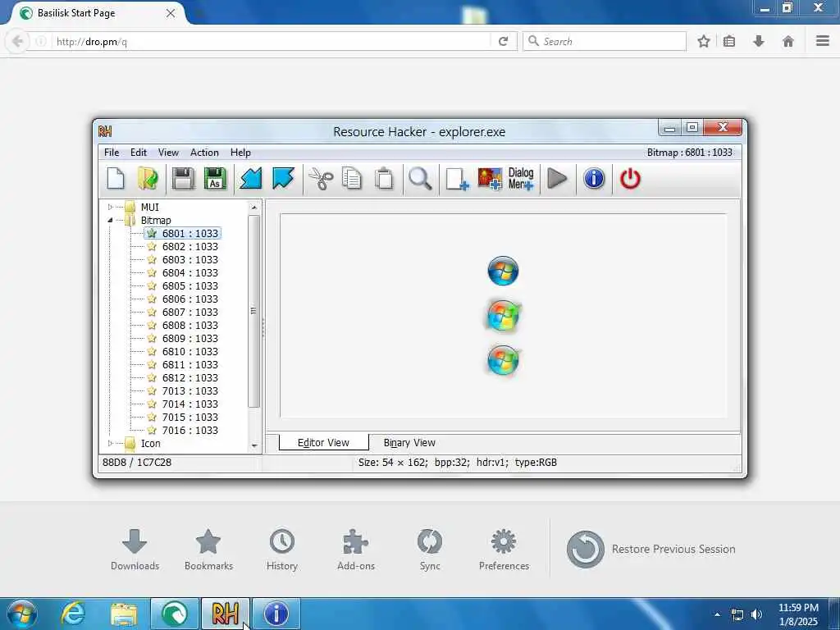
Task: Click the gray Save floppy icon
Action: point(183,178)
